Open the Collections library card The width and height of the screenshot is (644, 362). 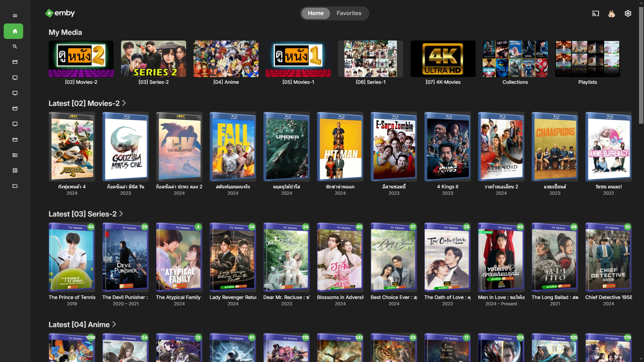515,59
